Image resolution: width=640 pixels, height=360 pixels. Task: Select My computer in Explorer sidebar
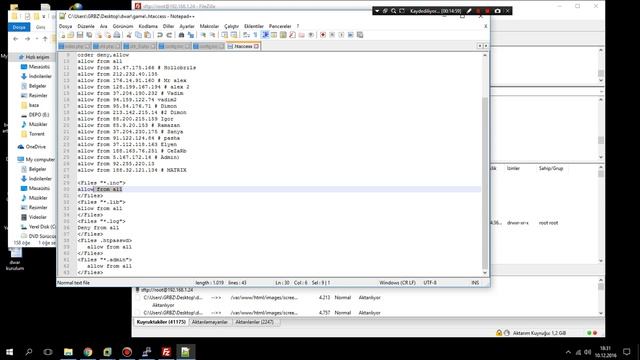click(x=40, y=160)
